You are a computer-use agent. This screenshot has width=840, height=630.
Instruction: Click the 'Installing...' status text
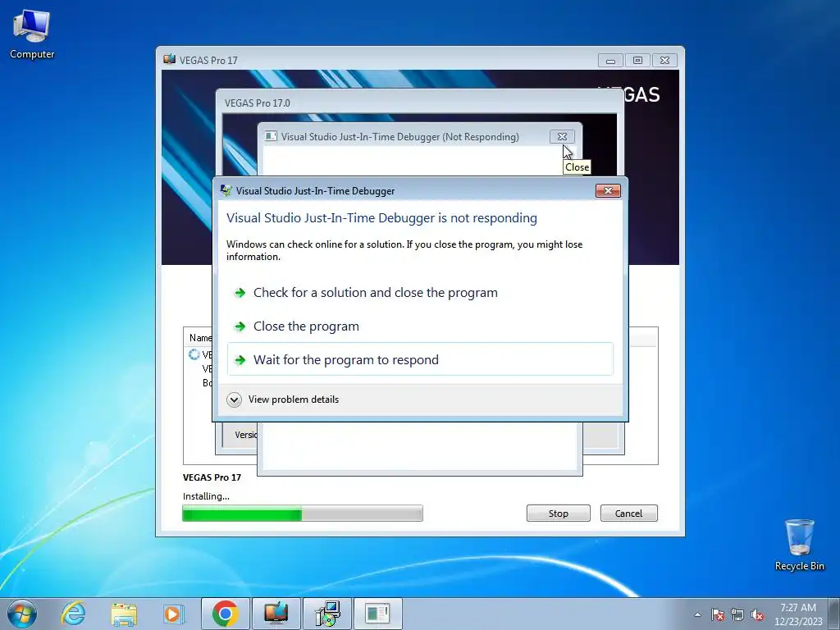tap(206, 496)
